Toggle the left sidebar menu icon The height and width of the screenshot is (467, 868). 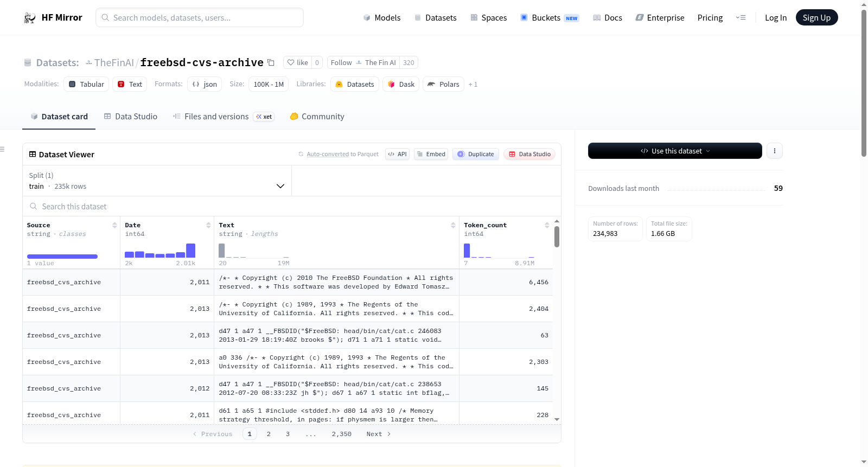click(x=2, y=149)
